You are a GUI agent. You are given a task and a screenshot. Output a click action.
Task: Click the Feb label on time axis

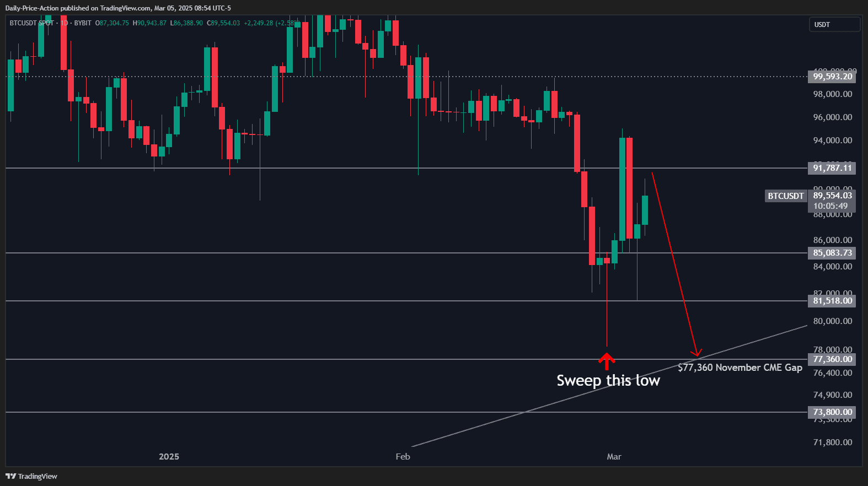pyautogui.click(x=403, y=456)
